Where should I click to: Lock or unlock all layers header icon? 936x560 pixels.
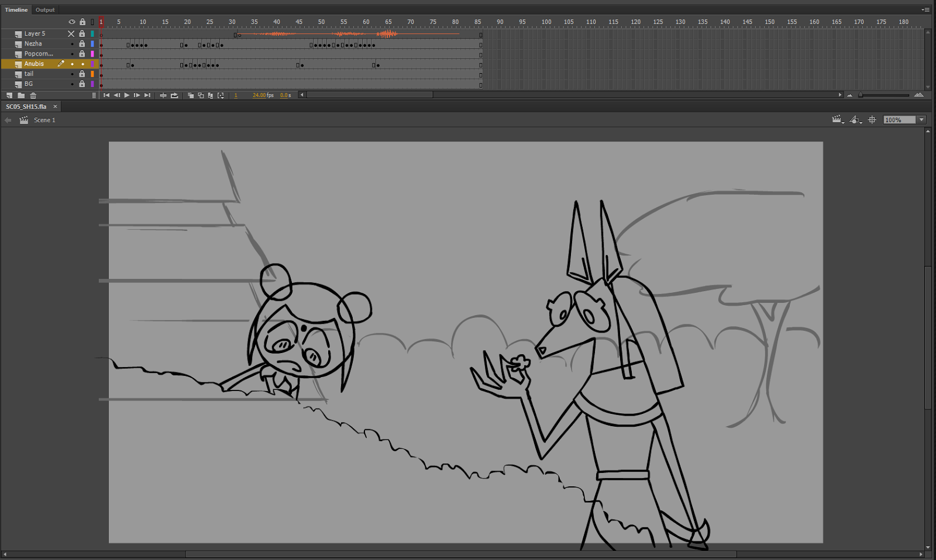pyautogui.click(x=82, y=22)
